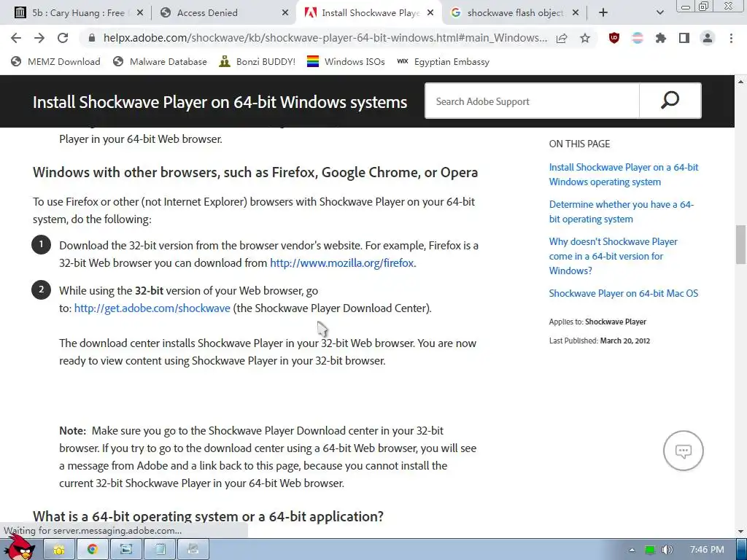
Task: Go back using the browser back arrow
Action: pyautogui.click(x=16, y=38)
